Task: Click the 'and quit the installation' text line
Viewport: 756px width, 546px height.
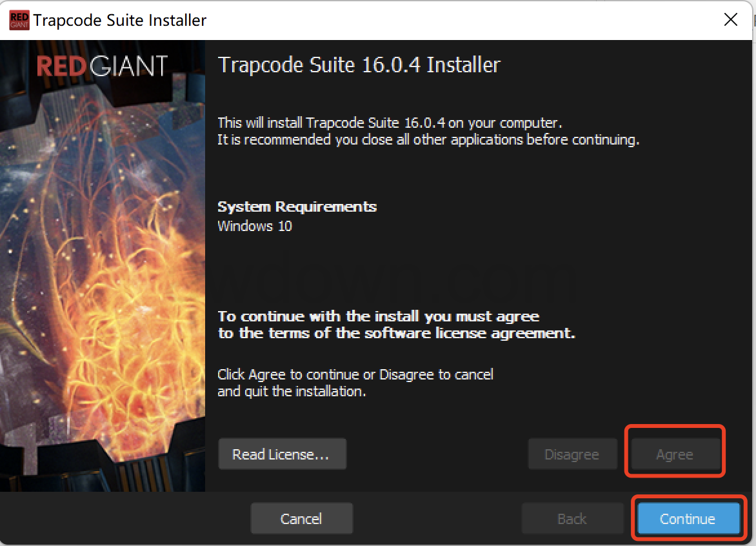Action: click(292, 391)
